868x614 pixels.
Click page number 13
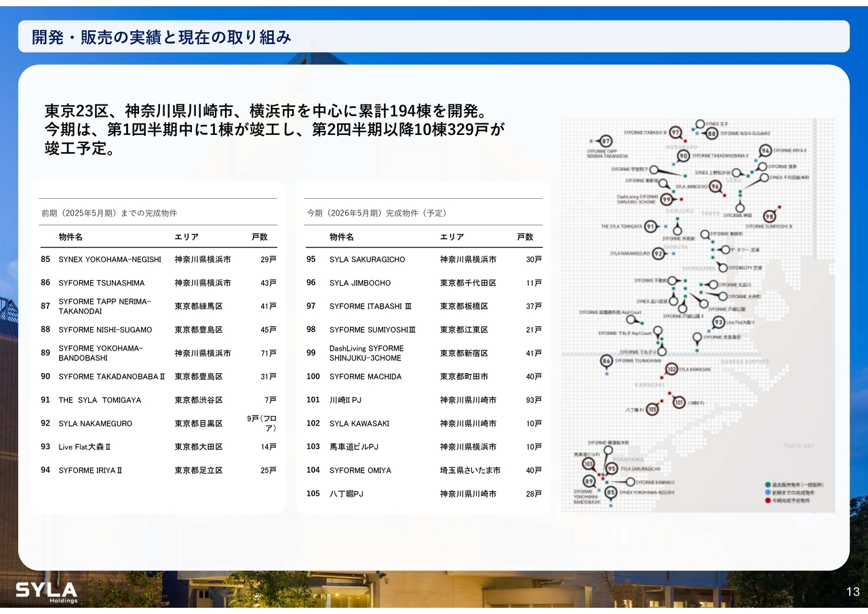tap(852, 593)
